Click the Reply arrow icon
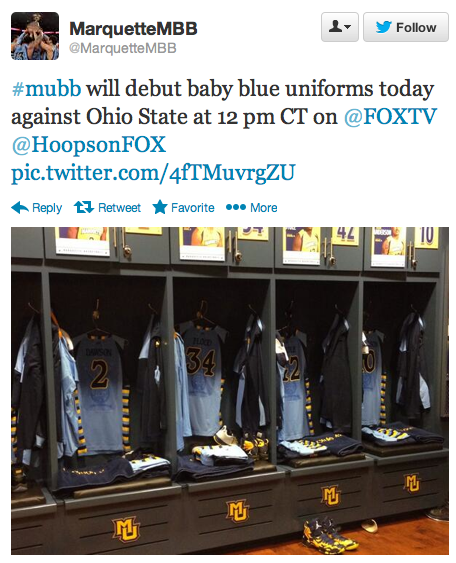 click(x=20, y=208)
